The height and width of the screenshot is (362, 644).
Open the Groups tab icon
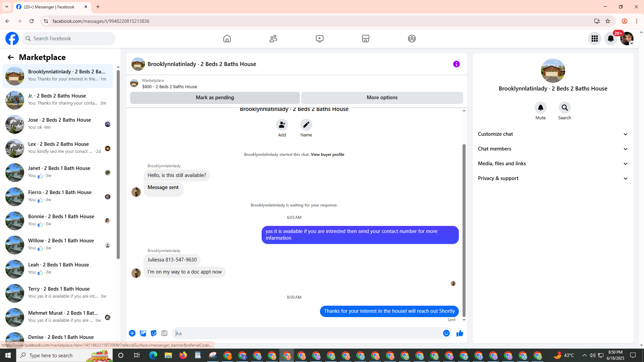[412, 39]
